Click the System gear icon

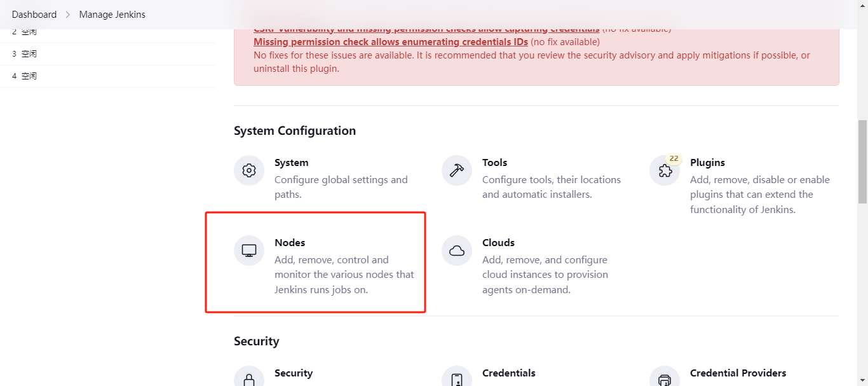click(x=249, y=170)
